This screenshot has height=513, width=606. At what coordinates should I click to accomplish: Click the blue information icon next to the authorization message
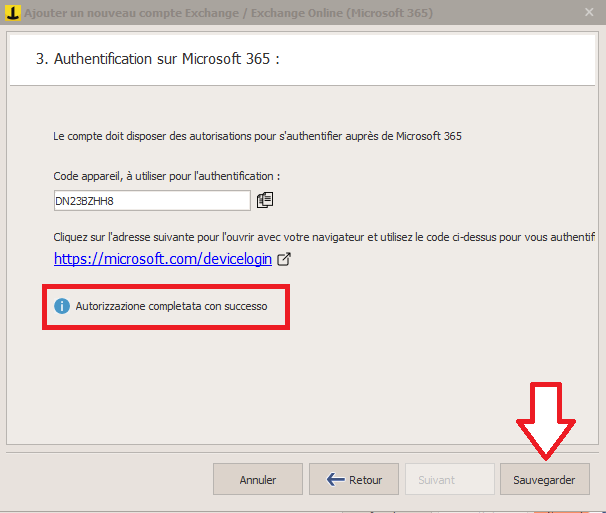click(x=62, y=306)
